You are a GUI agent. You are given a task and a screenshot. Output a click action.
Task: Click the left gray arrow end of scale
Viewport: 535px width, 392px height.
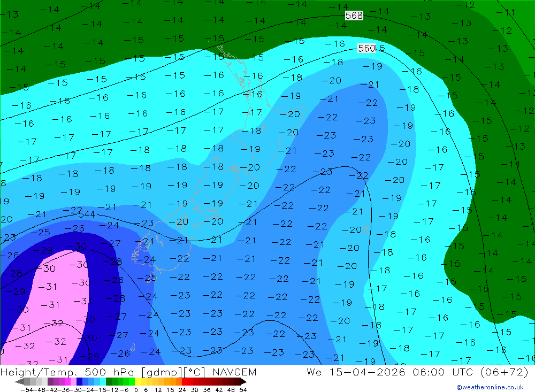(19, 382)
